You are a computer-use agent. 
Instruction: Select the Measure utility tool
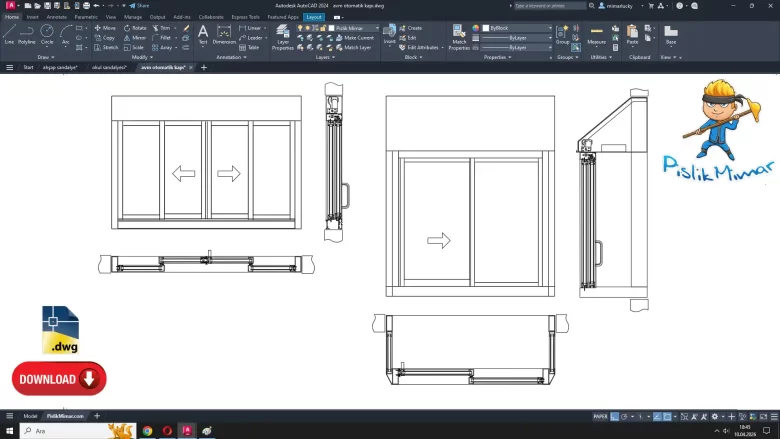tap(597, 35)
